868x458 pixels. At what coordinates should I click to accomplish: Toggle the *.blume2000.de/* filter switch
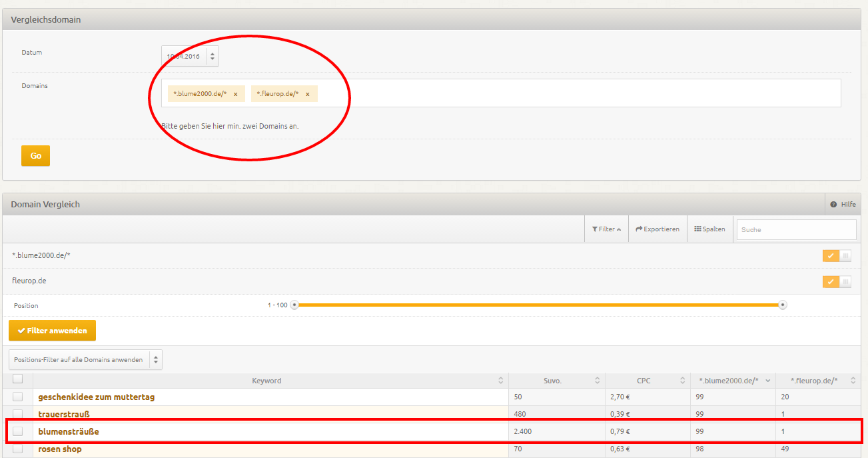coord(837,256)
